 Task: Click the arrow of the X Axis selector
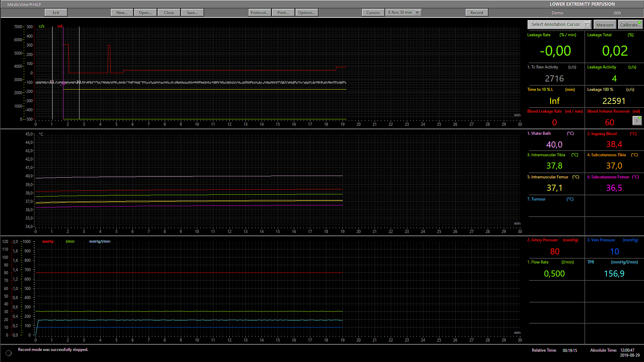417,13
